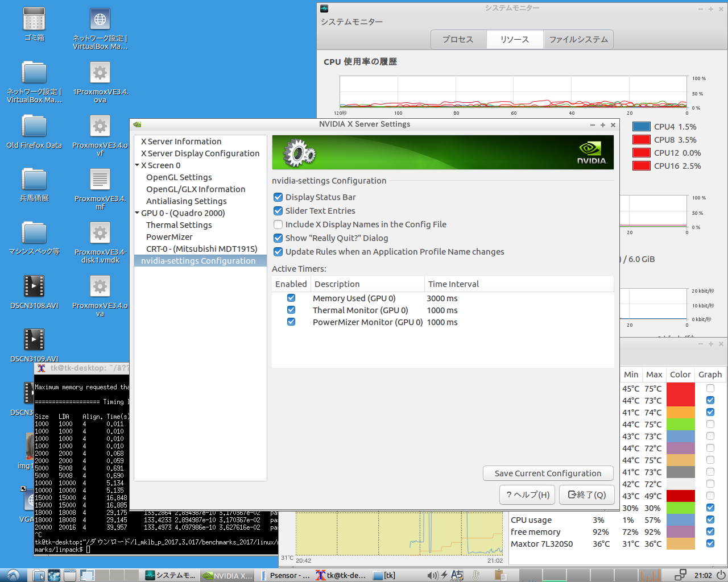Open the DSCN3108.AVI video file icon
This screenshot has height=582, width=728.
34,286
